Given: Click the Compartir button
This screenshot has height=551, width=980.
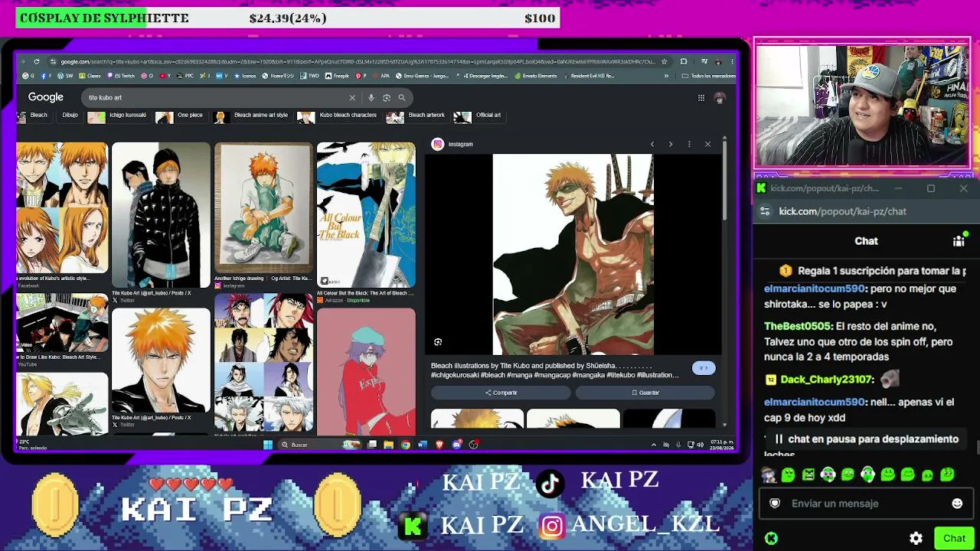Looking at the screenshot, I should pyautogui.click(x=501, y=393).
